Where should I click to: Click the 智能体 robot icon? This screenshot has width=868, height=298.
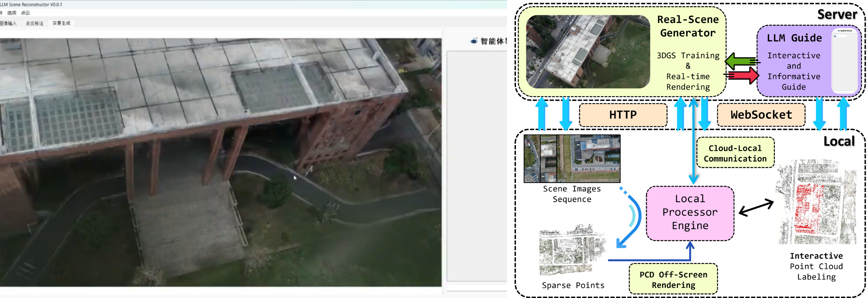(x=473, y=41)
